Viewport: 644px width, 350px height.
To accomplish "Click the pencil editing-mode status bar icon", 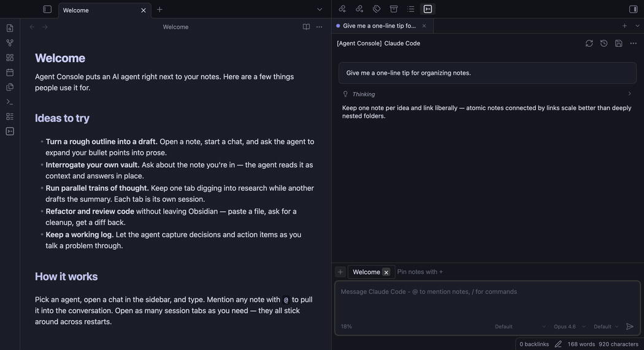I will coord(558,344).
